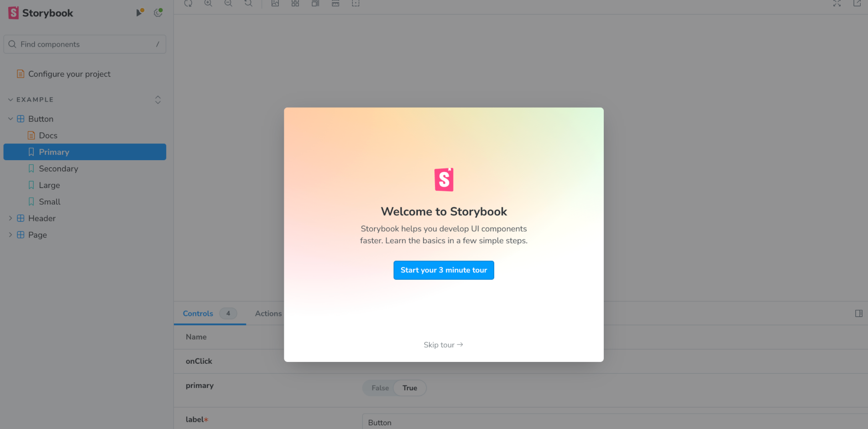Viewport: 868px width, 429px height.
Task: Click the label text input containing Button
Action: click(x=615, y=422)
